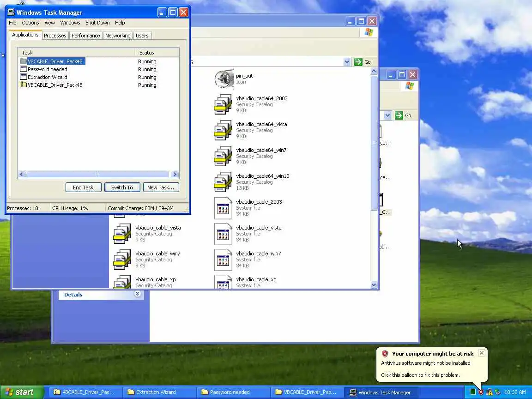Switch to the Users tab
This screenshot has height=399, width=532.
coord(142,35)
